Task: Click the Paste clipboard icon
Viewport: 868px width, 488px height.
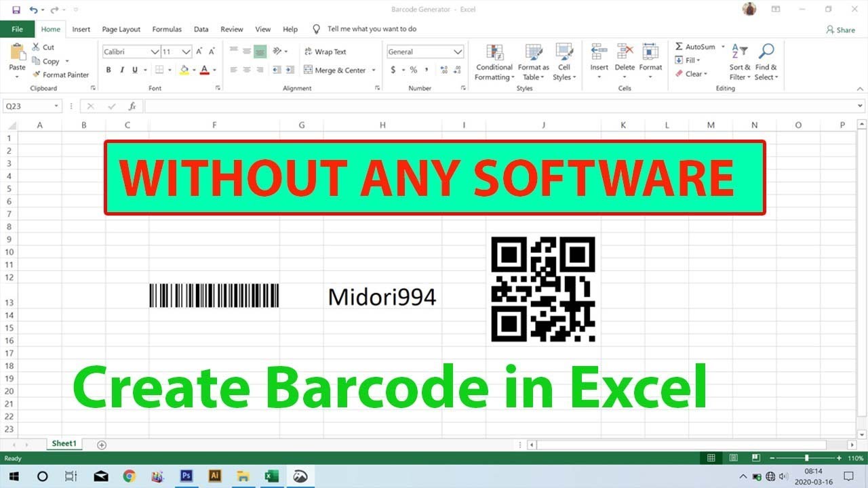Action: (18, 52)
